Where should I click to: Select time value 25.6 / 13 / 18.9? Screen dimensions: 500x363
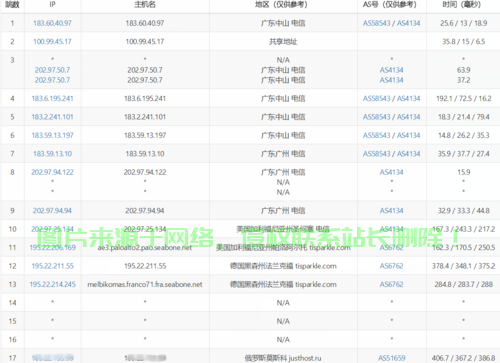tap(463, 23)
